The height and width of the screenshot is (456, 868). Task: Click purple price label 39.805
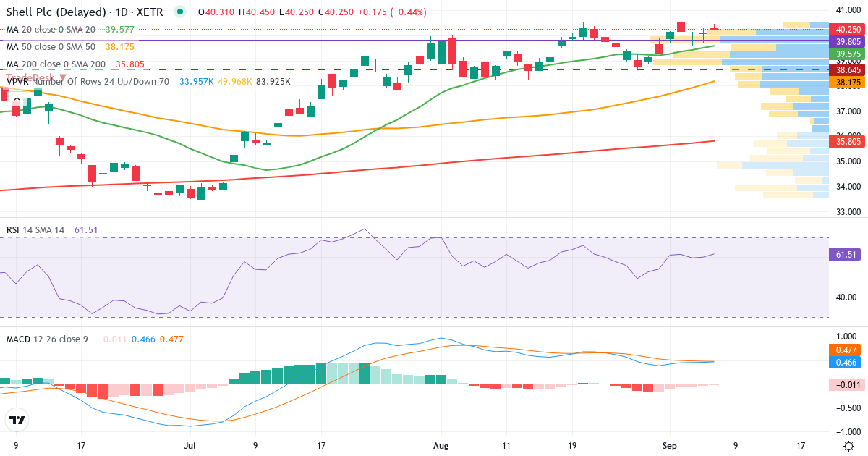[848, 42]
